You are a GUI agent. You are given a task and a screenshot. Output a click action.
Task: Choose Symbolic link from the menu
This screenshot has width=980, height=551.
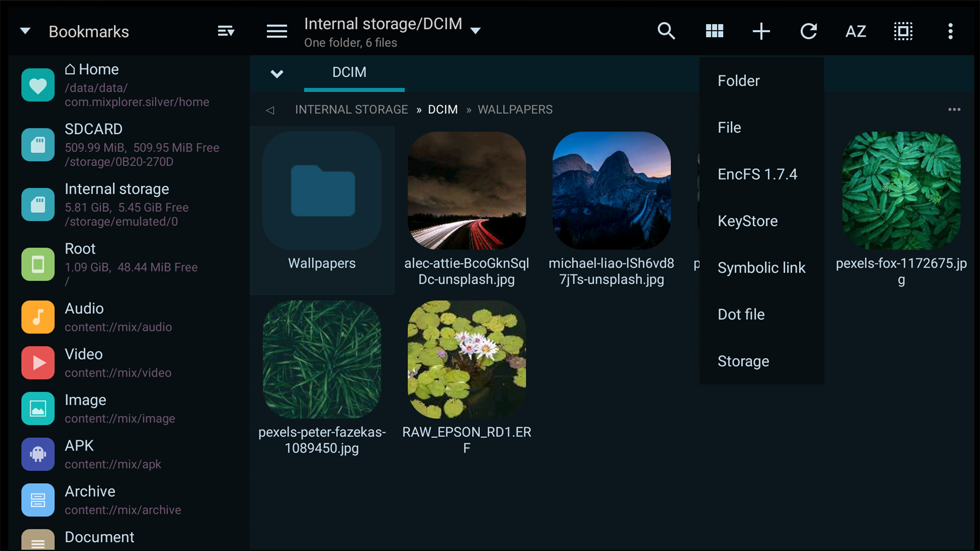coord(761,267)
